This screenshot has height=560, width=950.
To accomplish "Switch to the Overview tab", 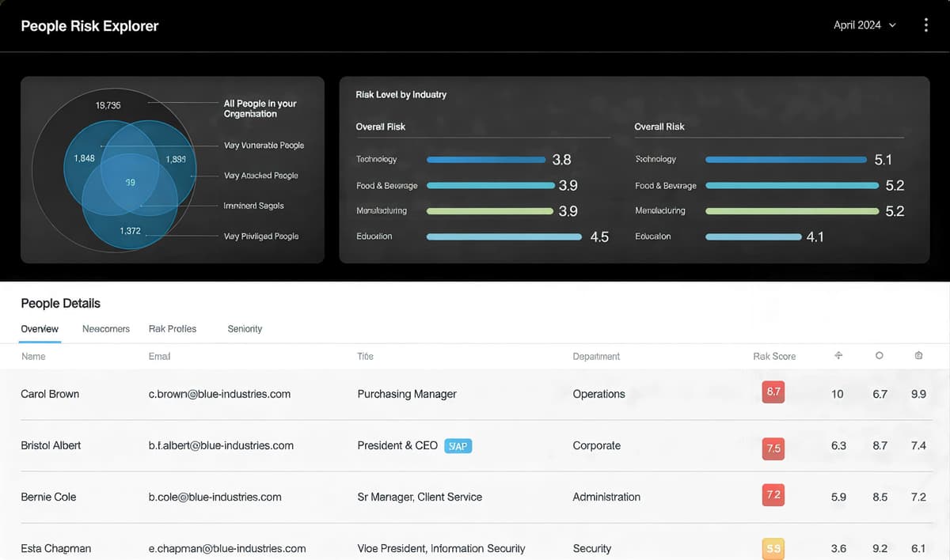I will pyautogui.click(x=40, y=329).
